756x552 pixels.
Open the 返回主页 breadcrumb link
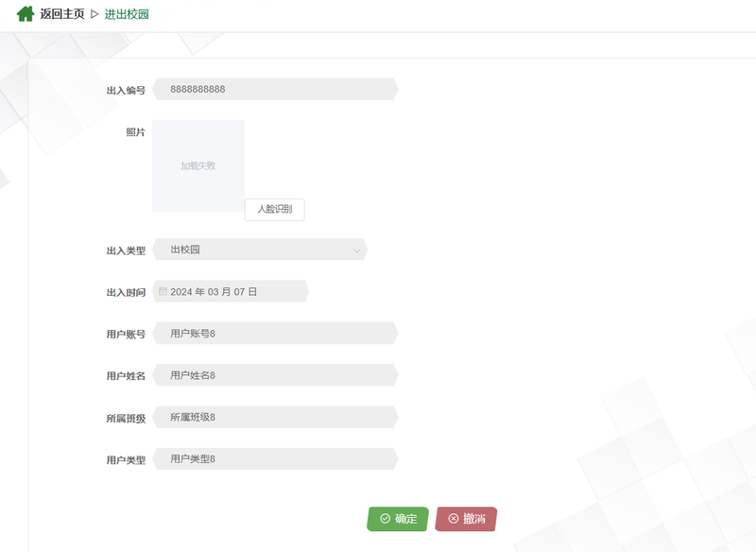[61, 14]
